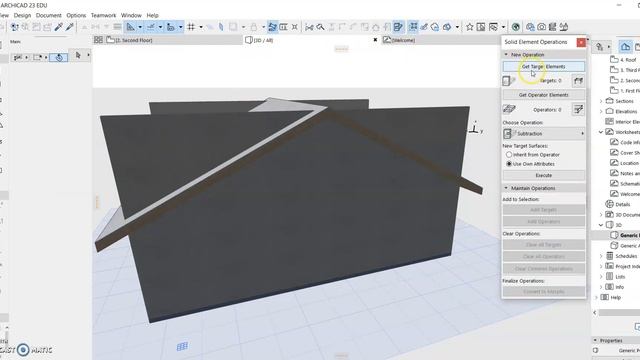Viewport: 640px width, 360px height.
Task: Click the scissors split tool icon
Action: [x=309, y=27]
